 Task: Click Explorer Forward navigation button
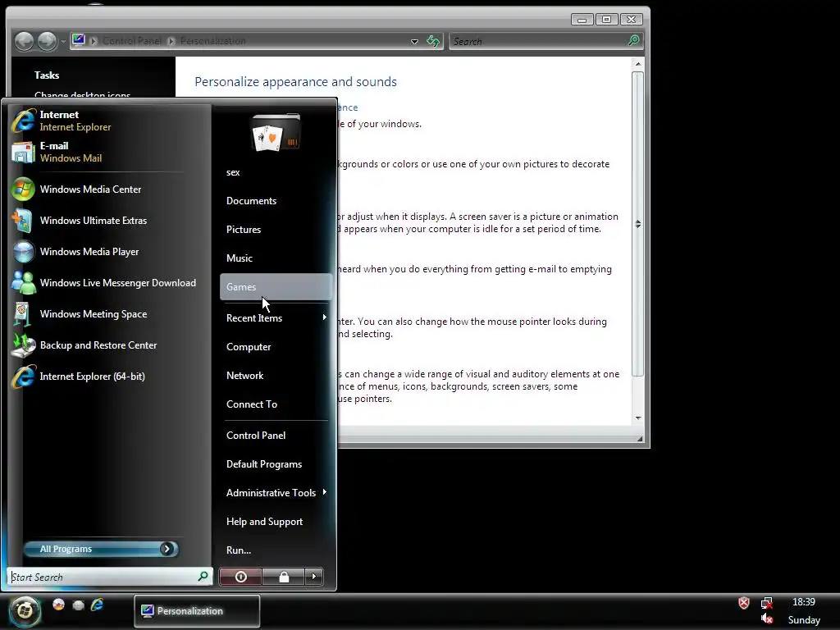pos(47,41)
